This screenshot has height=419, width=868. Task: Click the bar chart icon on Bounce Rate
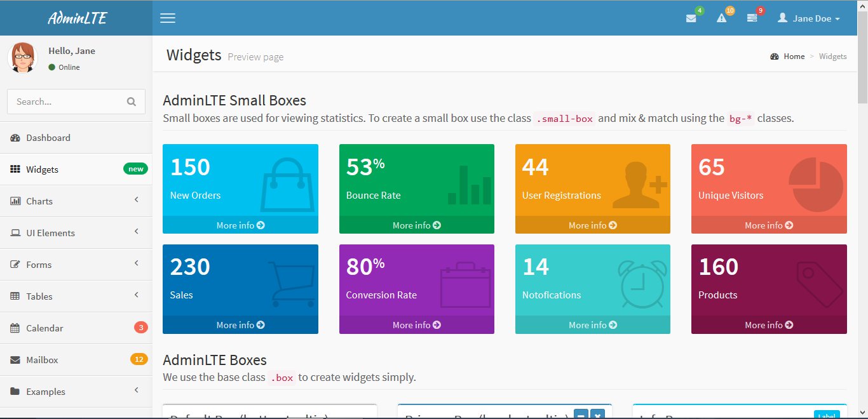(470, 185)
